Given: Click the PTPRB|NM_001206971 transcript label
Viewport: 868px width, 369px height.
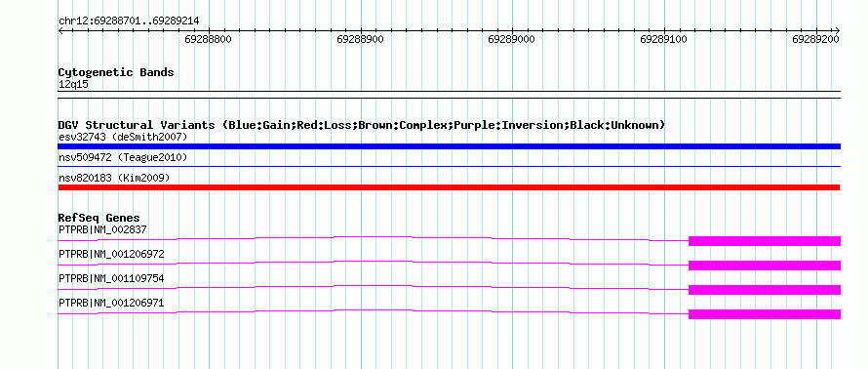Looking at the screenshot, I should click(111, 303).
